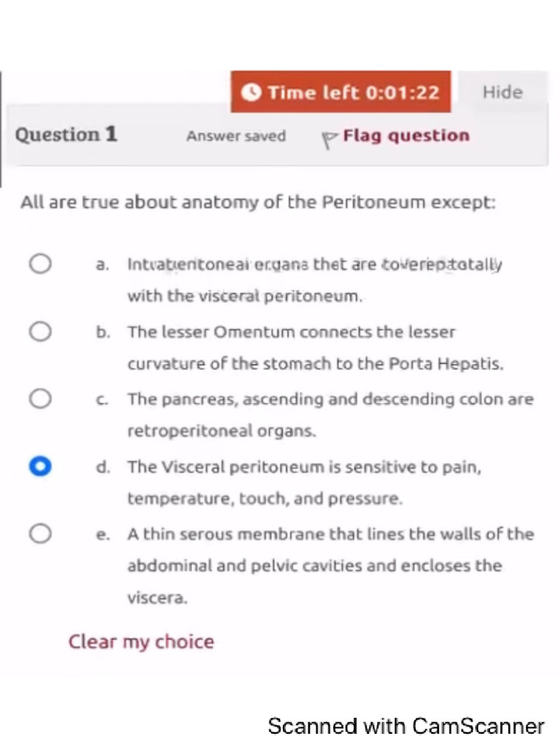Click the Visceral peritoneum sensitivity answer text
Screen dimensions: 560x747
coord(304,483)
